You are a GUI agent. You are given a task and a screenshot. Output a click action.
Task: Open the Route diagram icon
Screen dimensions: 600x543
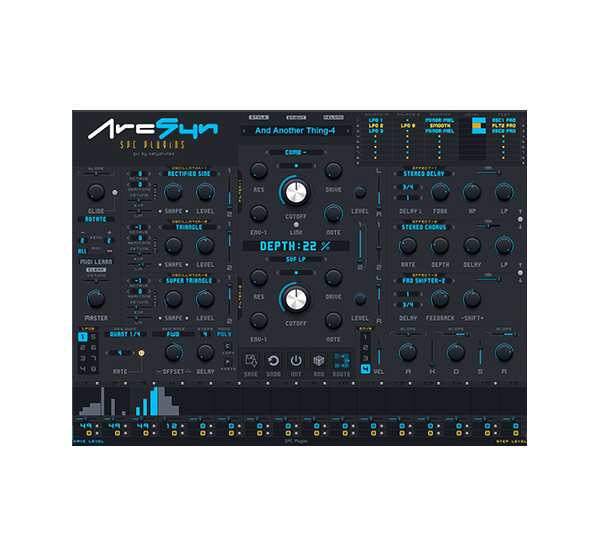[341, 361]
